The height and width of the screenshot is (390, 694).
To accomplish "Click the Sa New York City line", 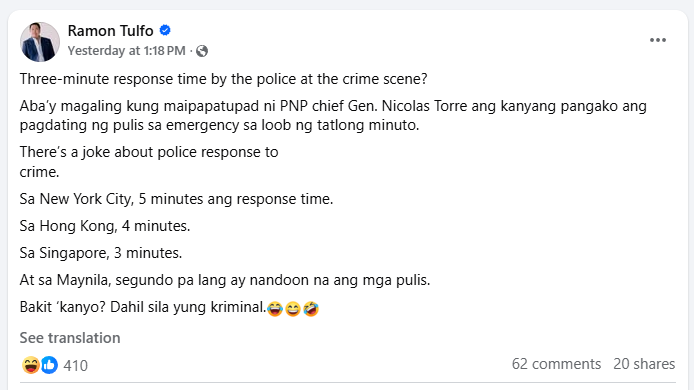I will point(176,199).
